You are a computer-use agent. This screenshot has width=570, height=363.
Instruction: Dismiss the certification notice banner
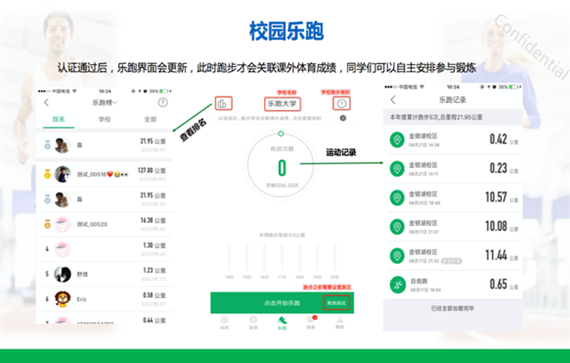coord(342,118)
